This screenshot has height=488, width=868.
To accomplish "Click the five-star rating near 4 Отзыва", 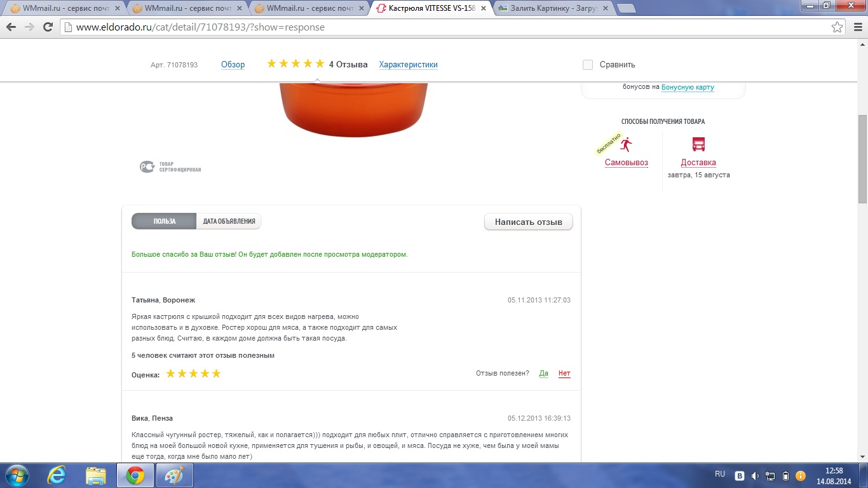I will pos(295,64).
